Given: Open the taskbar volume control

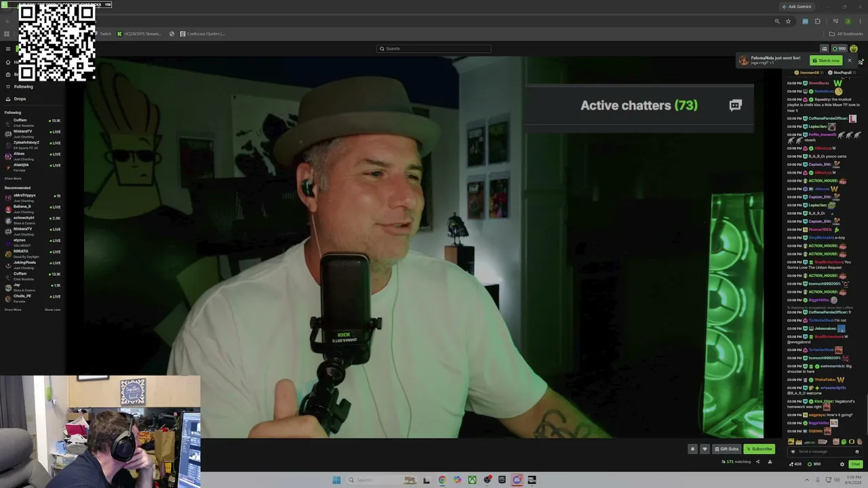Looking at the screenshot, I should click(x=837, y=480).
